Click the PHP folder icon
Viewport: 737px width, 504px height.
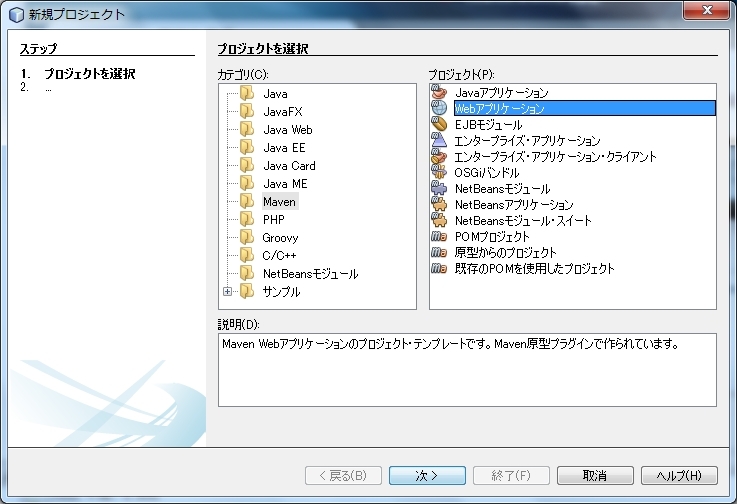(x=247, y=219)
